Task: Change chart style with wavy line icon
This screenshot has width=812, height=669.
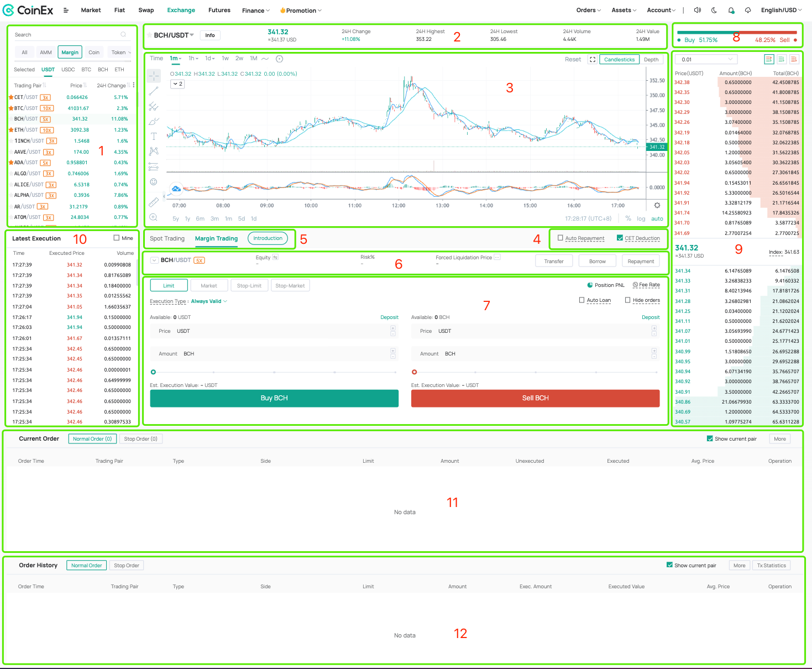Action: (x=265, y=59)
